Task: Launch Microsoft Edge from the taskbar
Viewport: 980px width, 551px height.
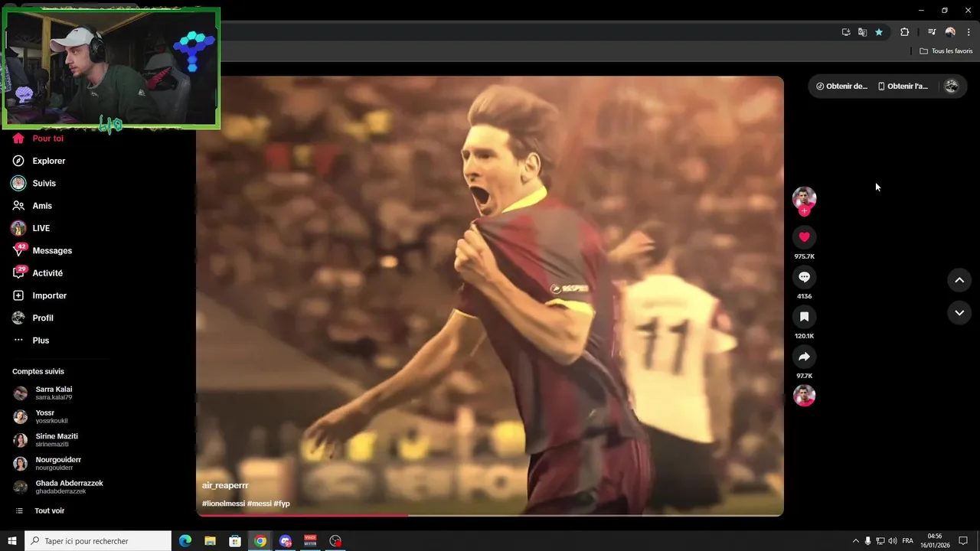Action: pyautogui.click(x=185, y=541)
